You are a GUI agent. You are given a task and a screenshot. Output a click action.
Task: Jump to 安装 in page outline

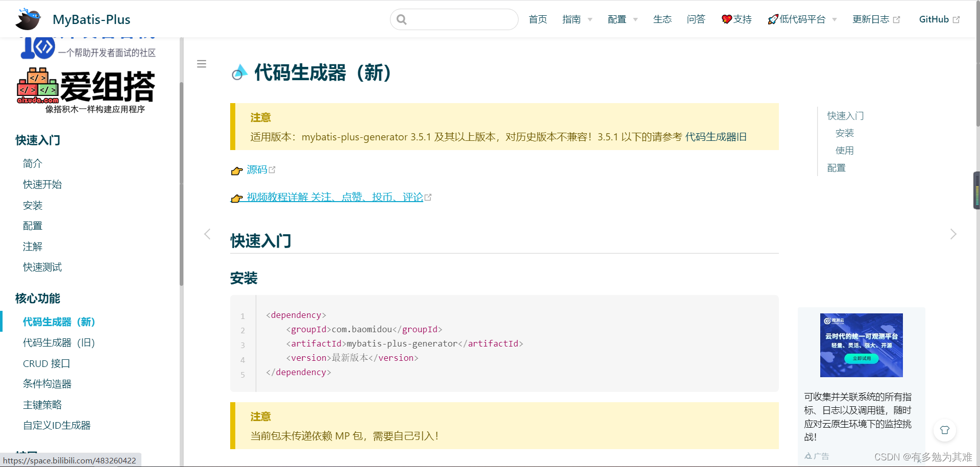tap(845, 133)
